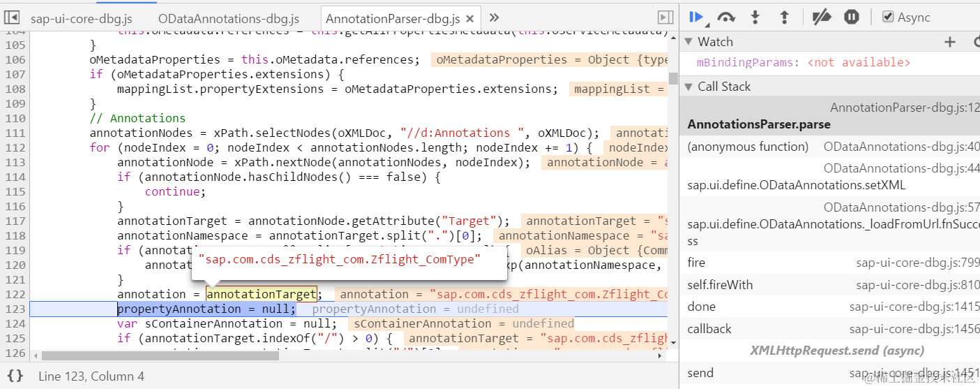980x389 pixels.
Task: Deactivate all breakpoints
Action: (x=822, y=17)
